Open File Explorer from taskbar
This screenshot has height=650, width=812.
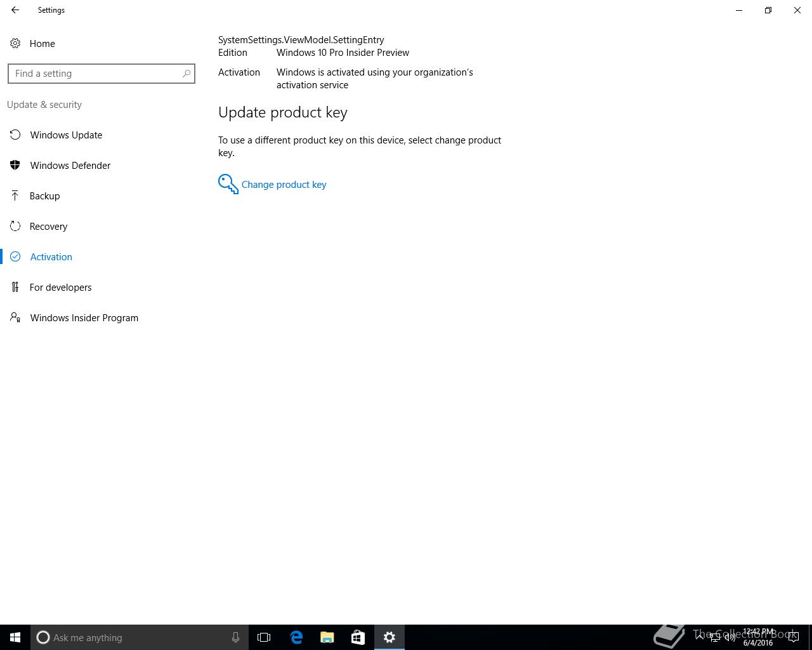point(327,637)
